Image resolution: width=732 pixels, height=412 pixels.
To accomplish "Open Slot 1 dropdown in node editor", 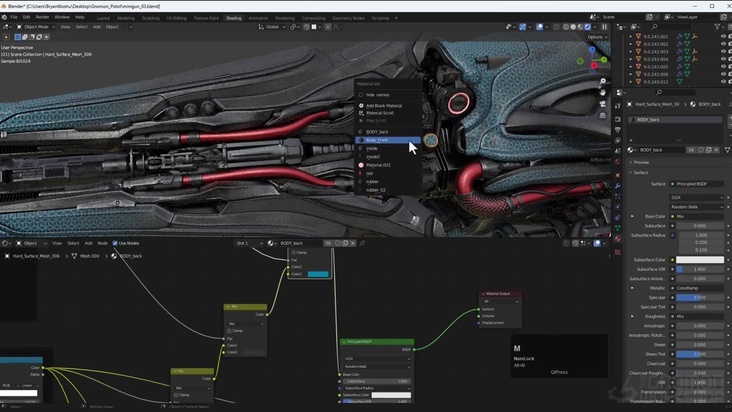I will tap(249, 243).
